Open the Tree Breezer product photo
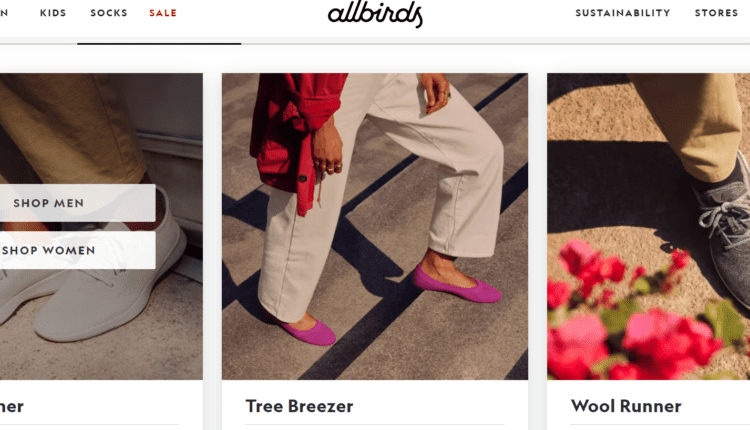The image size is (750, 430). [x=375, y=226]
